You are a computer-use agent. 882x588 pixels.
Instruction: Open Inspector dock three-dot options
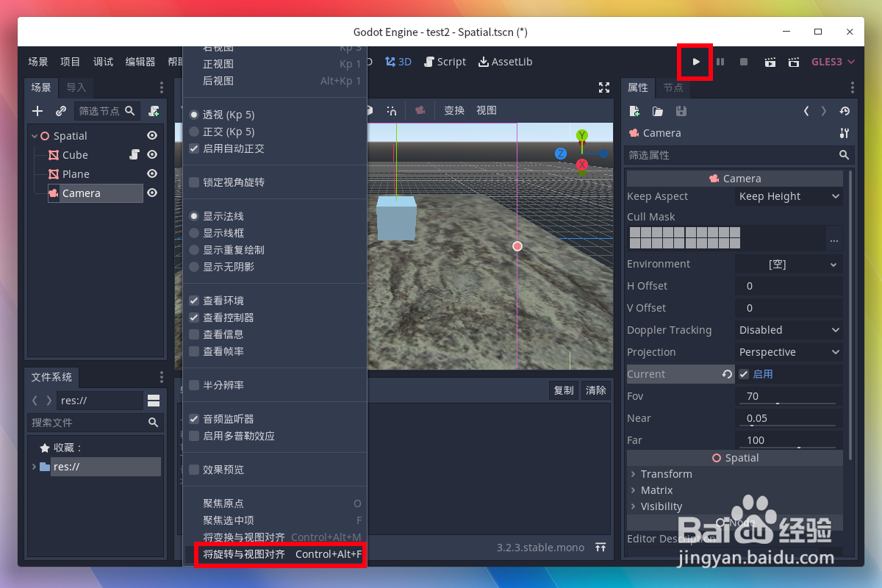point(853,87)
